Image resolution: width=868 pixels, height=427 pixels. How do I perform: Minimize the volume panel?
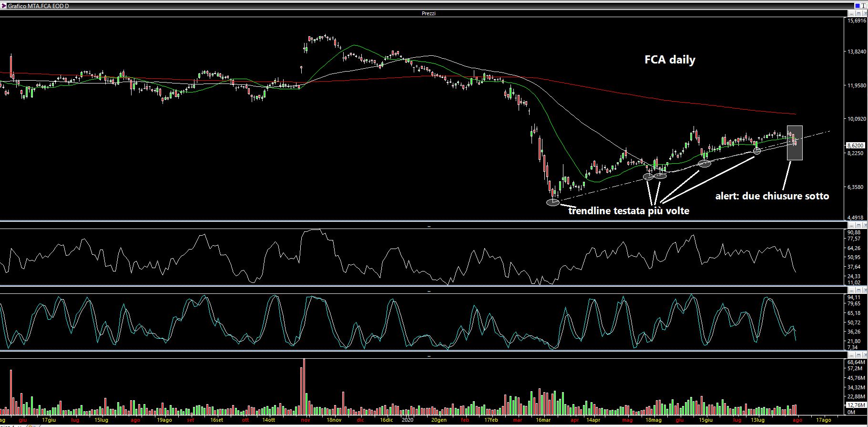(x=851, y=355)
